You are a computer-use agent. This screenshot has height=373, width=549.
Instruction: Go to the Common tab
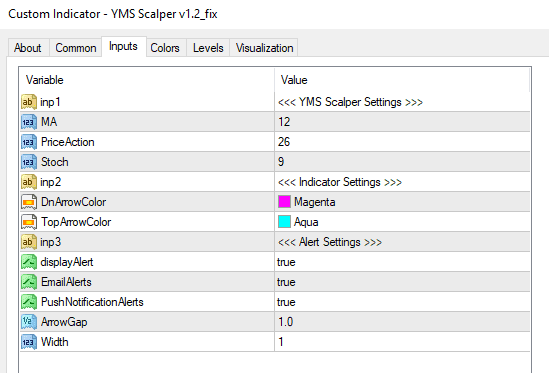point(76,48)
